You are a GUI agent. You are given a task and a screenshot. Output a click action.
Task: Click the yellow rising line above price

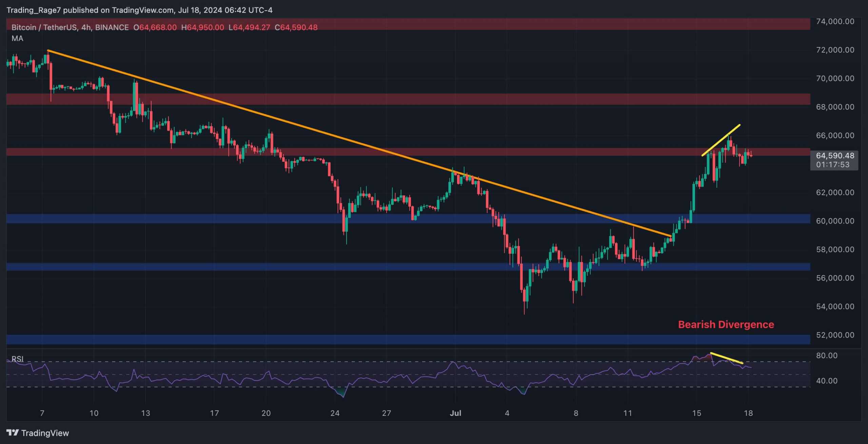tap(721, 140)
